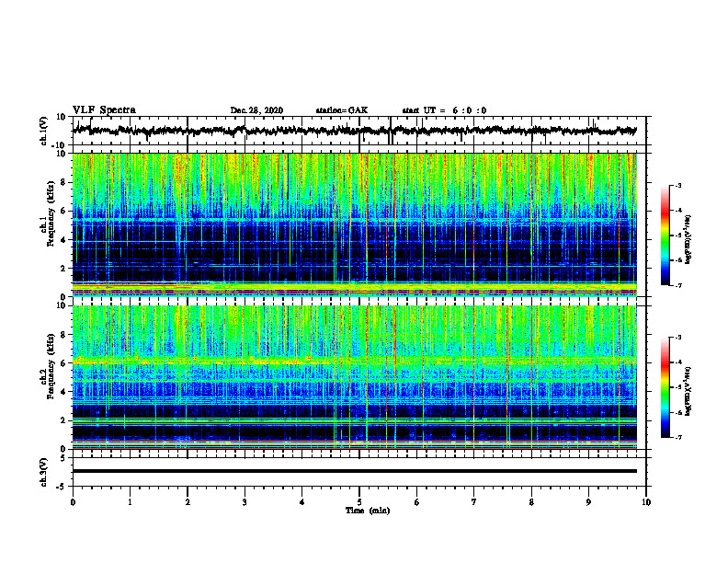728x563 pixels.
Task: Click time-axis tick label "7"
Action: pyautogui.click(x=474, y=502)
